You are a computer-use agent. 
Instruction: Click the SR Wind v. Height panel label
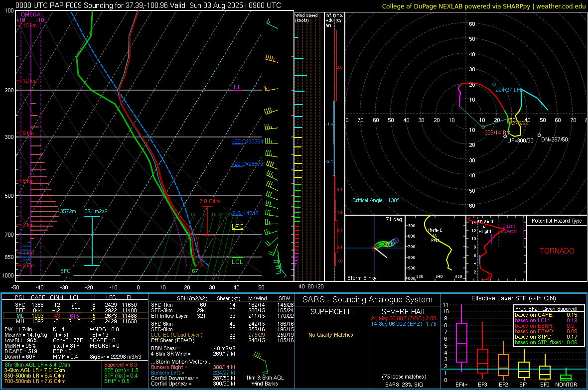tap(486, 227)
